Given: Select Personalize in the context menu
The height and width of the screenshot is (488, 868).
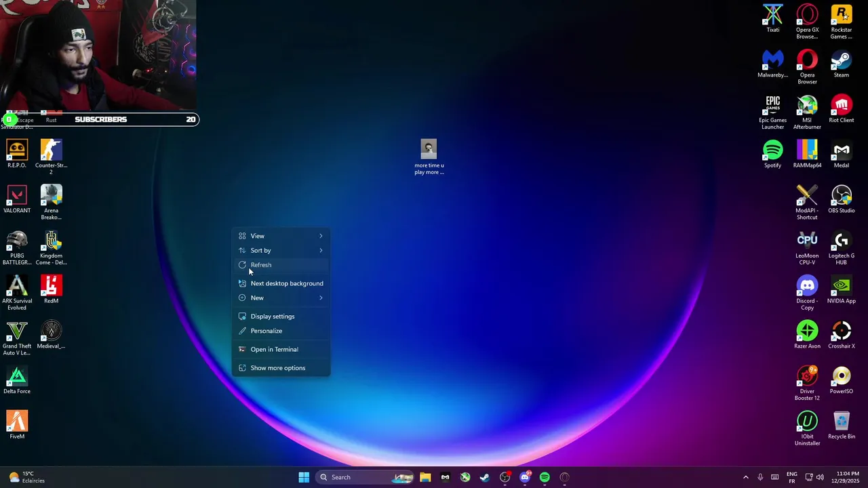Looking at the screenshot, I should [281, 331].
